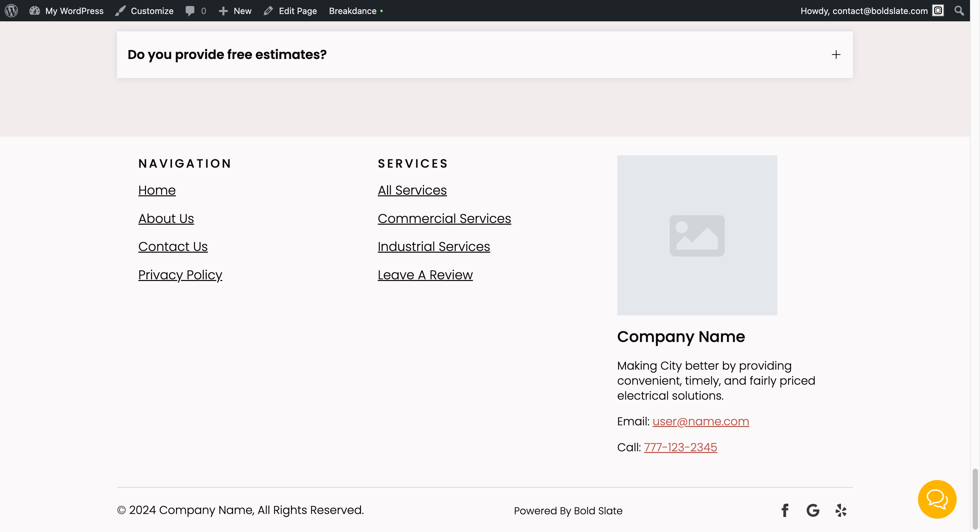The width and height of the screenshot is (980, 532).
Task: Click the admin bar search magnifier
Action: 959,11
